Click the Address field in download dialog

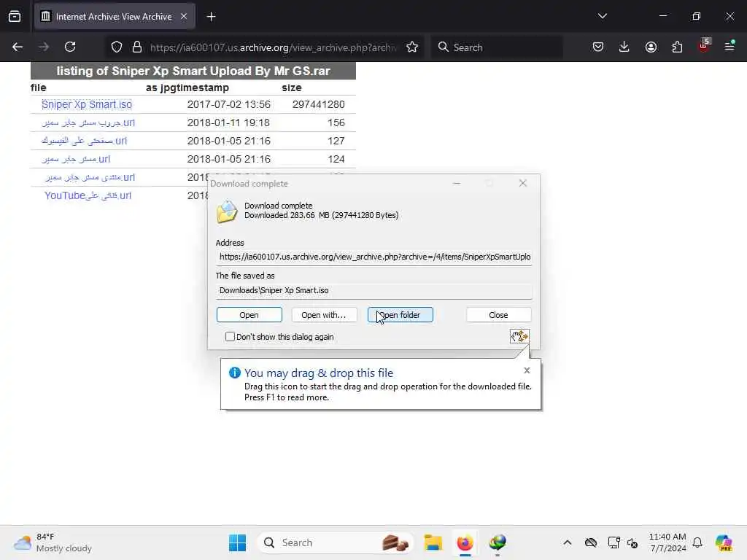click(374, 257)
